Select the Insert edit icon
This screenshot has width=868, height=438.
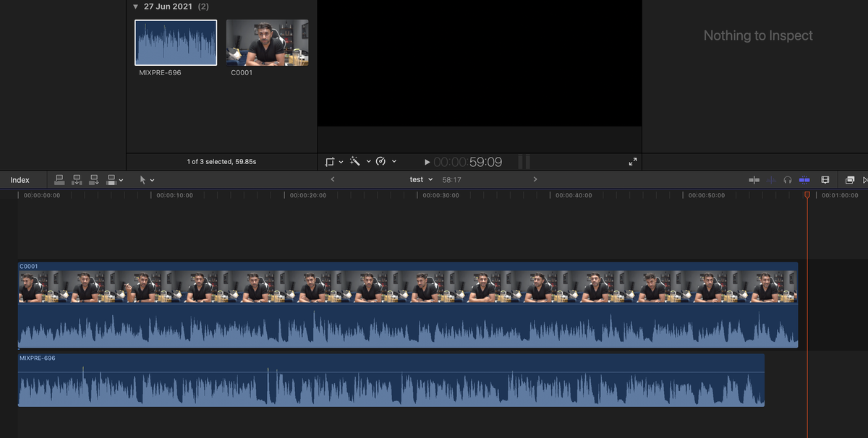point(77,179)
